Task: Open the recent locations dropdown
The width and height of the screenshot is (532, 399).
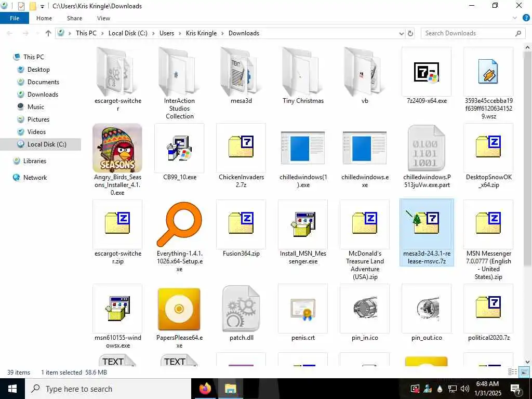Action: [37, 33]
